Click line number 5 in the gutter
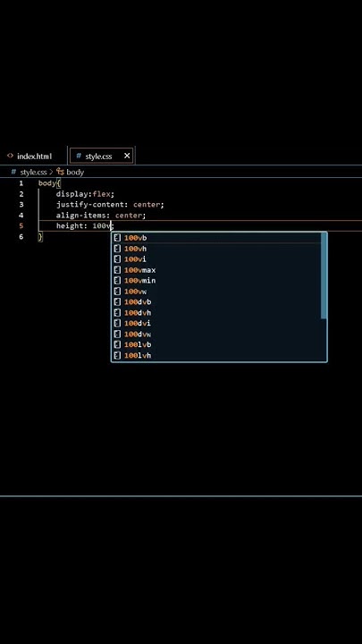362x644 pixels. click(21, 226)
